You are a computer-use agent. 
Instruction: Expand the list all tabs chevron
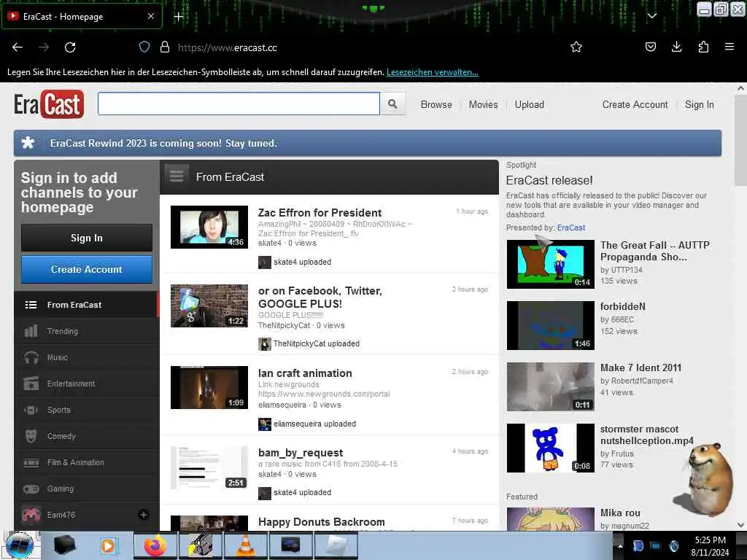click(652, 16)
